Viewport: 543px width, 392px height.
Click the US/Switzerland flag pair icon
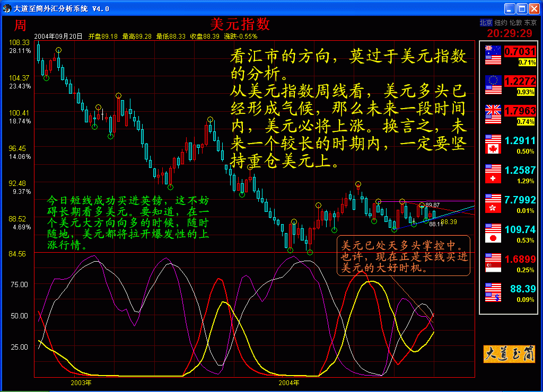pyautogui.click(x=493, y=174)
